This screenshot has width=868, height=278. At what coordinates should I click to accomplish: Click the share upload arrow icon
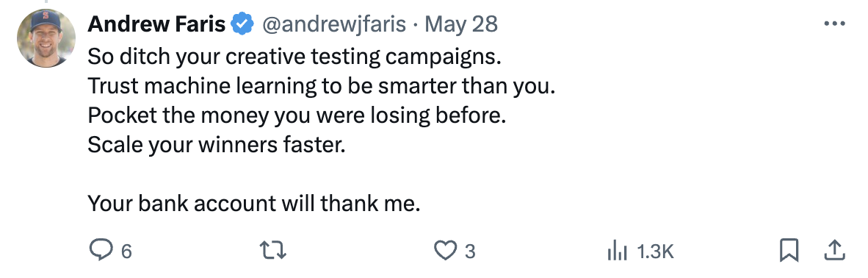[x=833, y=251]
